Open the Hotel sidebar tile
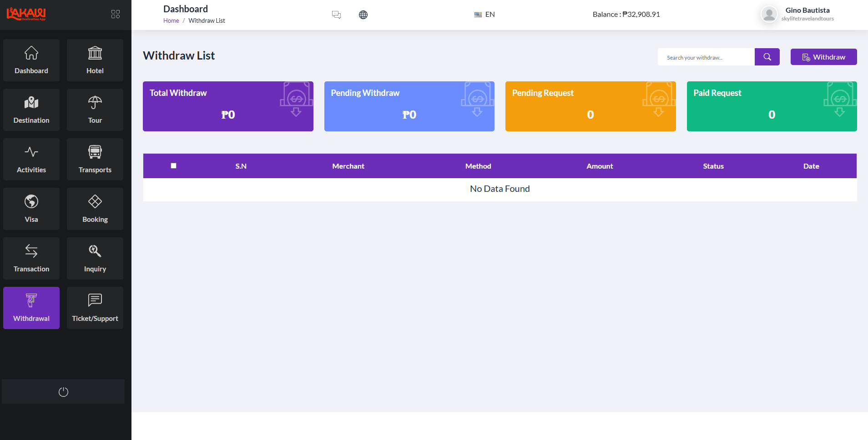Screen dimensions: 868x440 click(x=95, y=60)
